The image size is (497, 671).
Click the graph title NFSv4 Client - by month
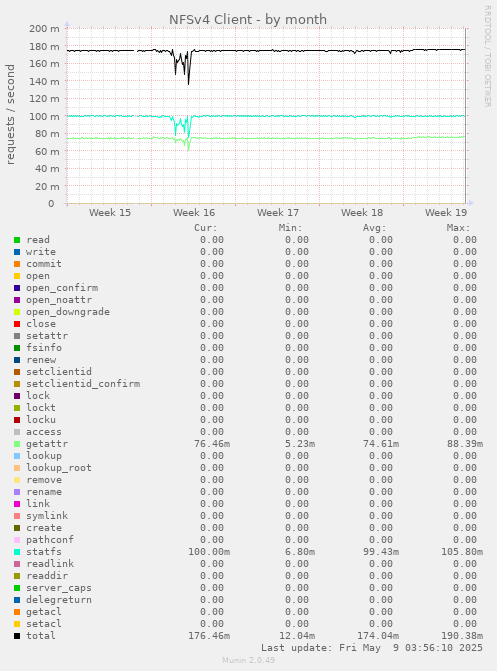[248, 20]
